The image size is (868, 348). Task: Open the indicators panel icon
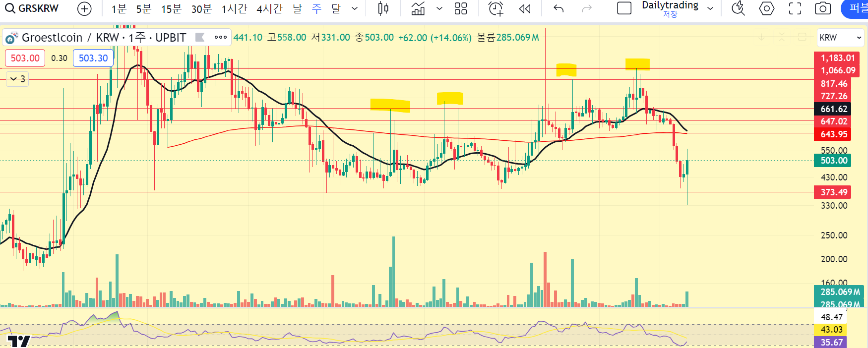coord(418,8)
